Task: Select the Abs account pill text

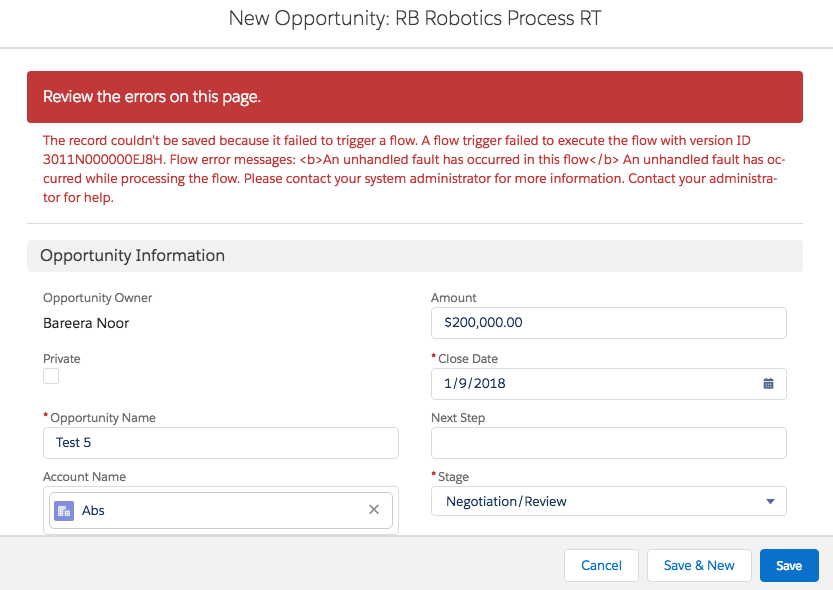Action: [x=94, y=510]
